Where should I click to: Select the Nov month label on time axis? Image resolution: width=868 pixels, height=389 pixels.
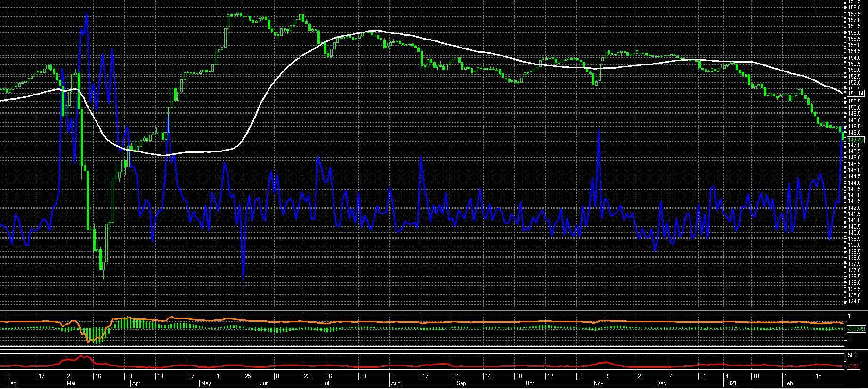599,384
